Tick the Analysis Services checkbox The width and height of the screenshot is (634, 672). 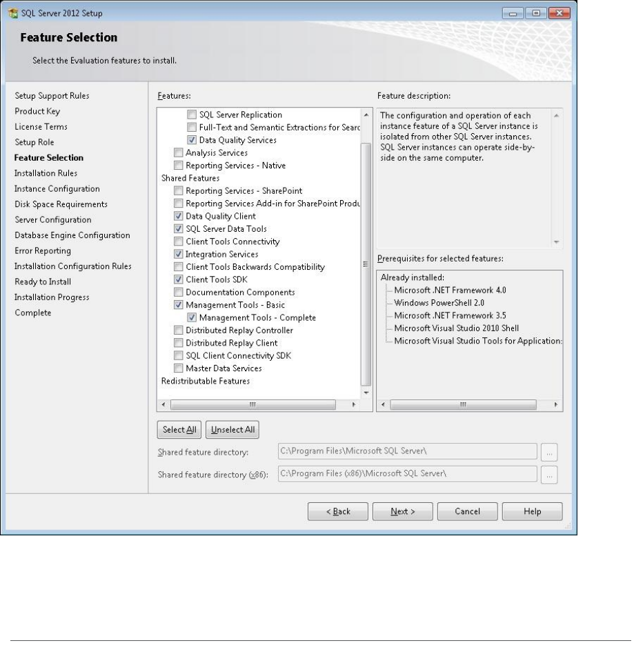(178, 152)
